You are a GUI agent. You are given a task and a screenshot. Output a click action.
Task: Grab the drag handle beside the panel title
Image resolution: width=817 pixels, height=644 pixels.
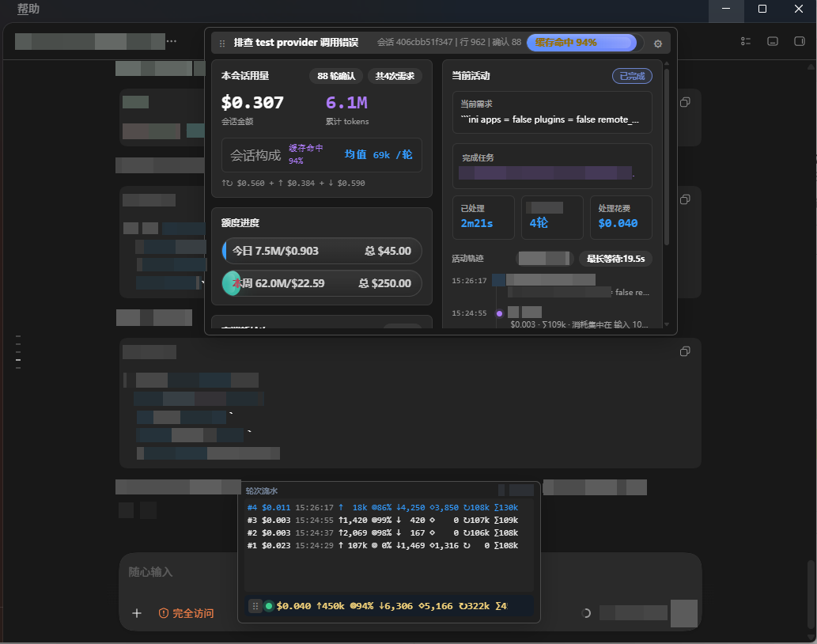222,44
